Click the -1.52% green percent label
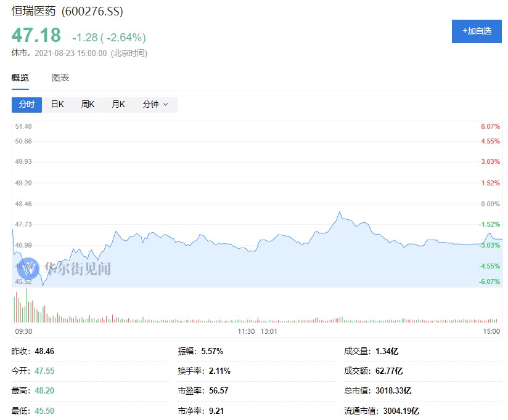This screenshot has height=420, width=508. coord(490,224)
